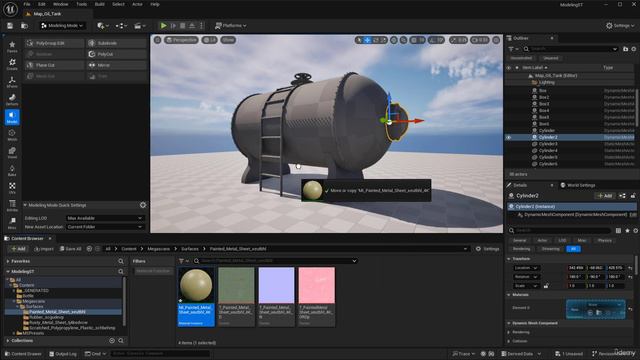Open the Window menu

[x=60, y=4]
